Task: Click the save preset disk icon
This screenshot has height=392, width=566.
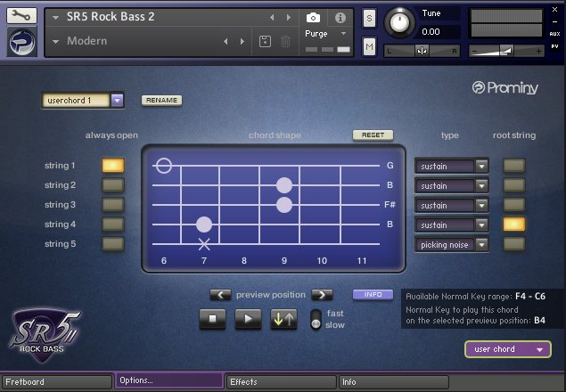Action: (x=265, y=41)
